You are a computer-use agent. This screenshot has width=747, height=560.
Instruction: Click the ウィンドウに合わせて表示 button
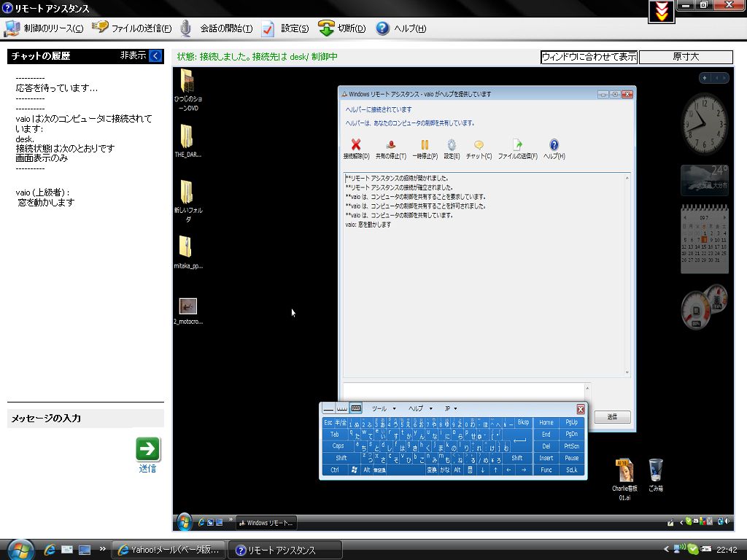[589, 57]
